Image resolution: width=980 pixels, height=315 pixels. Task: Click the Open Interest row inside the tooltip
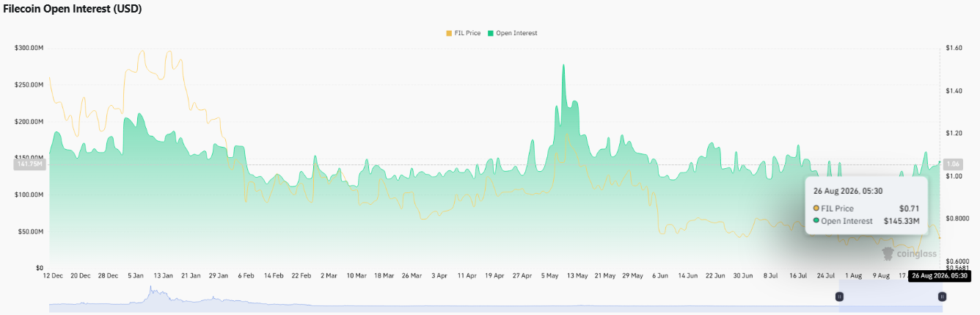[866, 221]
